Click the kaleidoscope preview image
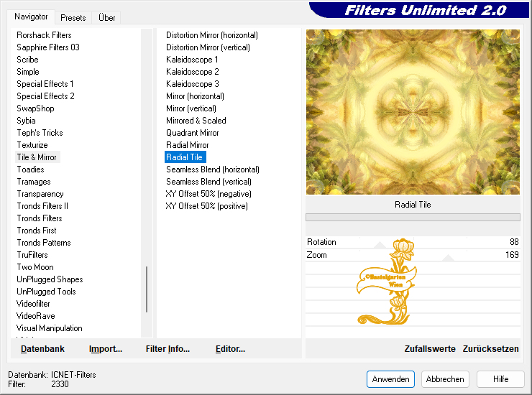 [413, 112]
